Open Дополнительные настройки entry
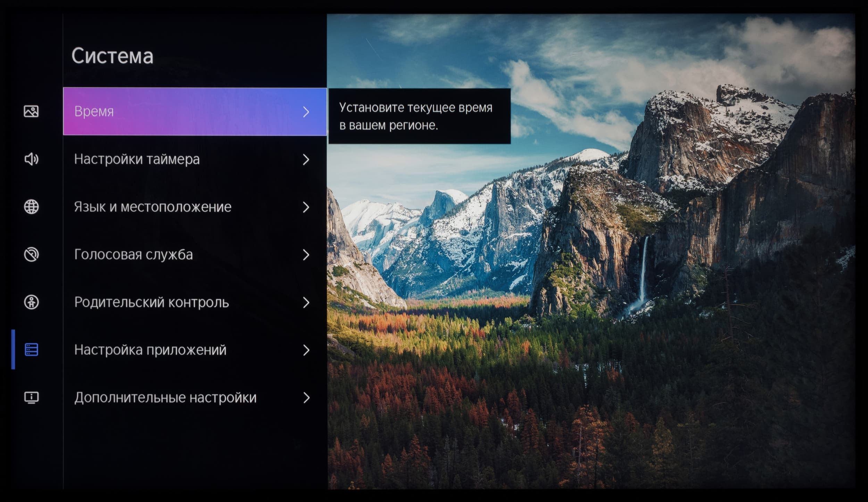Viewport: 868px width, 502px height. (x=165, y=398)
